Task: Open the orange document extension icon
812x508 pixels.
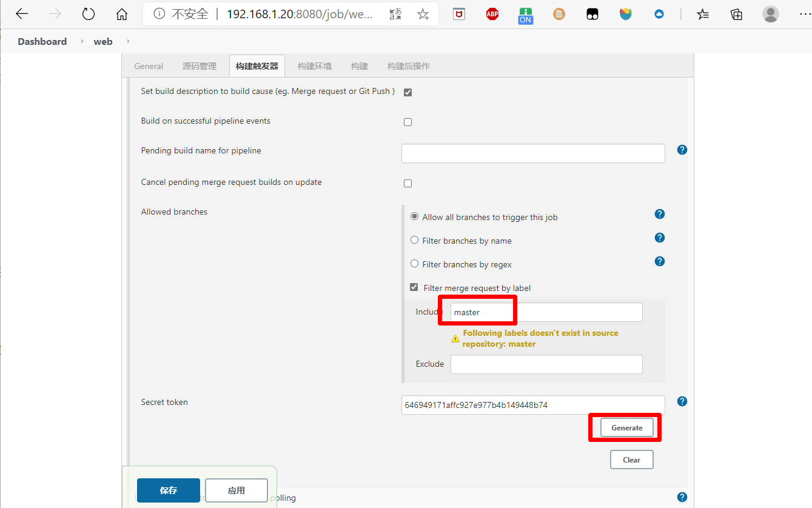Action: coord(559,14)
